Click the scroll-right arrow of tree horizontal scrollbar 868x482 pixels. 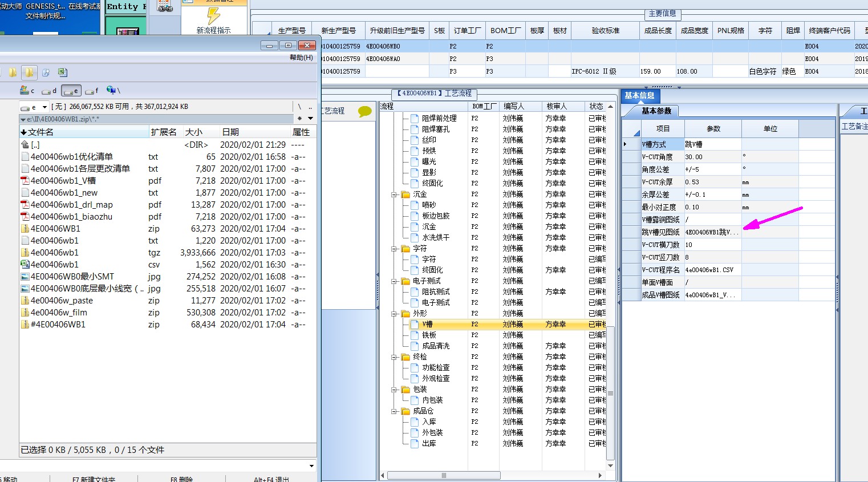[600, 475]
